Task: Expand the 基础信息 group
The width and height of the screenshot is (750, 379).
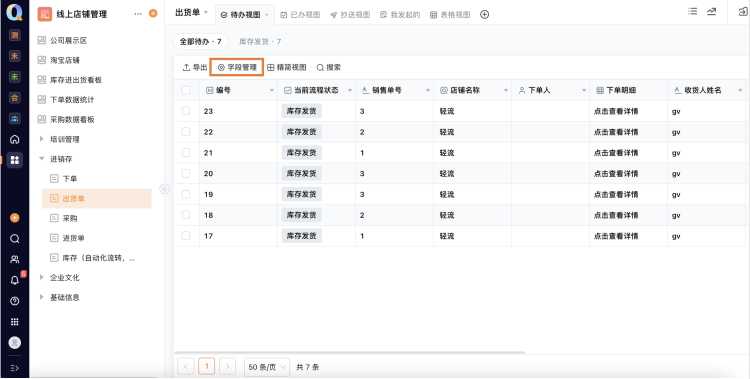Action: tap(42, 297)
